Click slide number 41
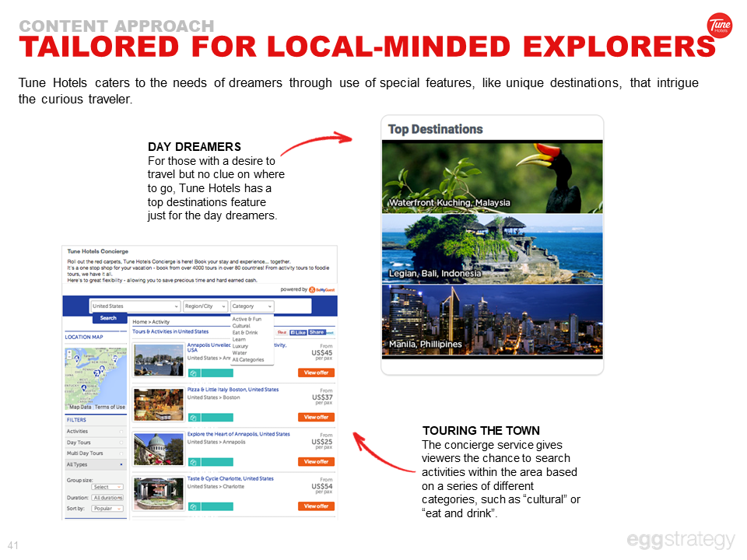Screen dimensions: 747x560 pos(13,546)
